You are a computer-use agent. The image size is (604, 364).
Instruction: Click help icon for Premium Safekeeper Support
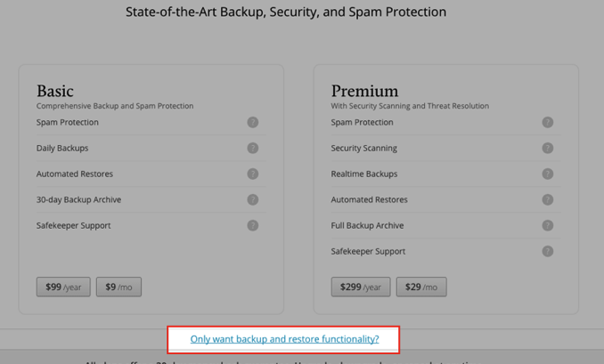coord(548,251)
